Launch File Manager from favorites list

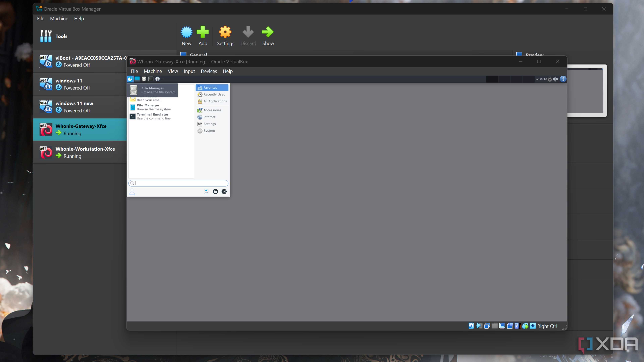(161, 107)
